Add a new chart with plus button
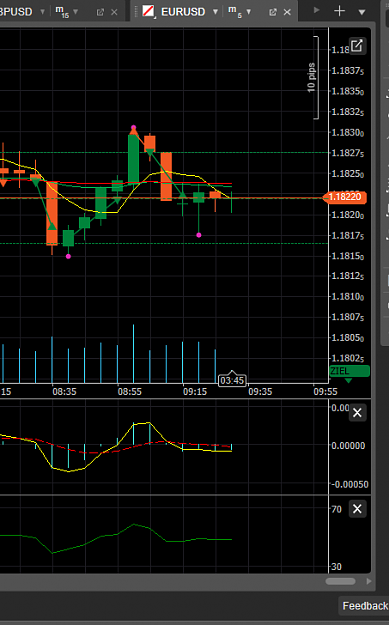 click(339, 11)
